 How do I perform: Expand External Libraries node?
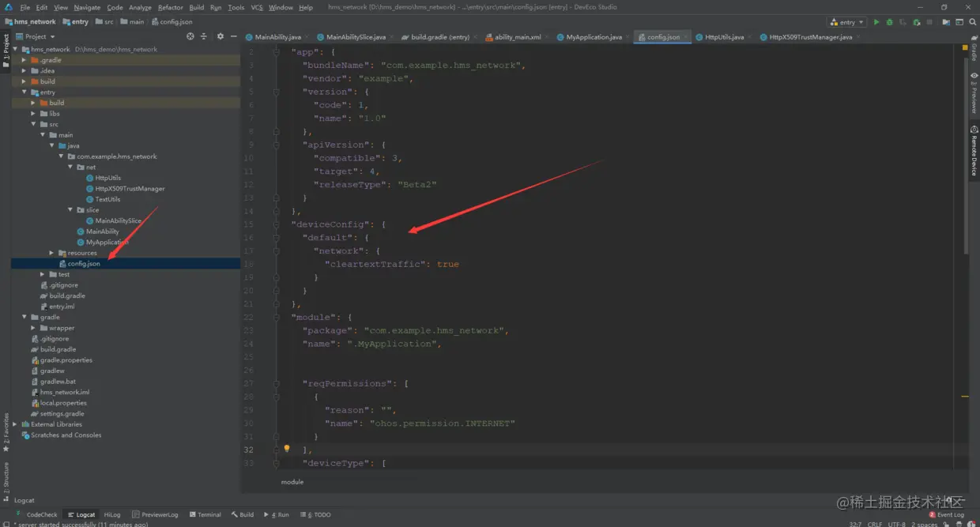15,424
